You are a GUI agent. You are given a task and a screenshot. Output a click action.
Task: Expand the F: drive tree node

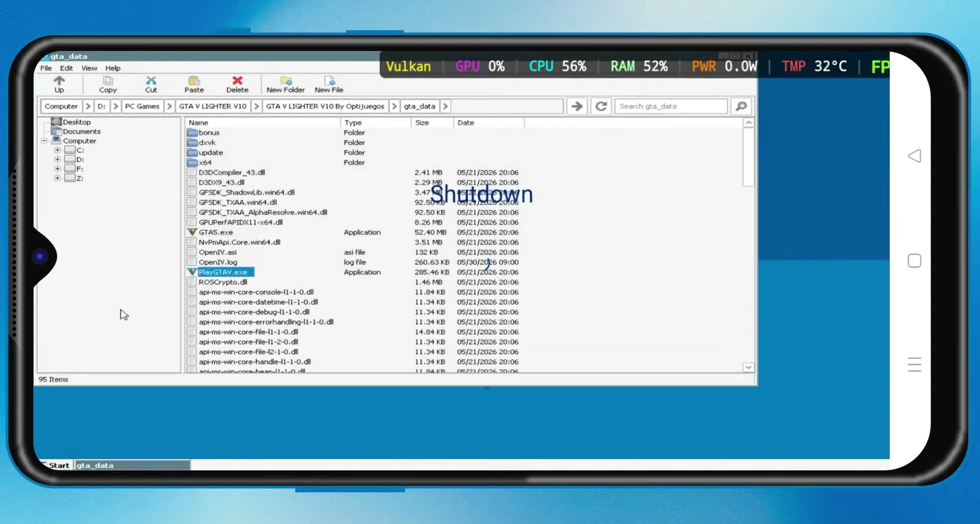point(58,169)
